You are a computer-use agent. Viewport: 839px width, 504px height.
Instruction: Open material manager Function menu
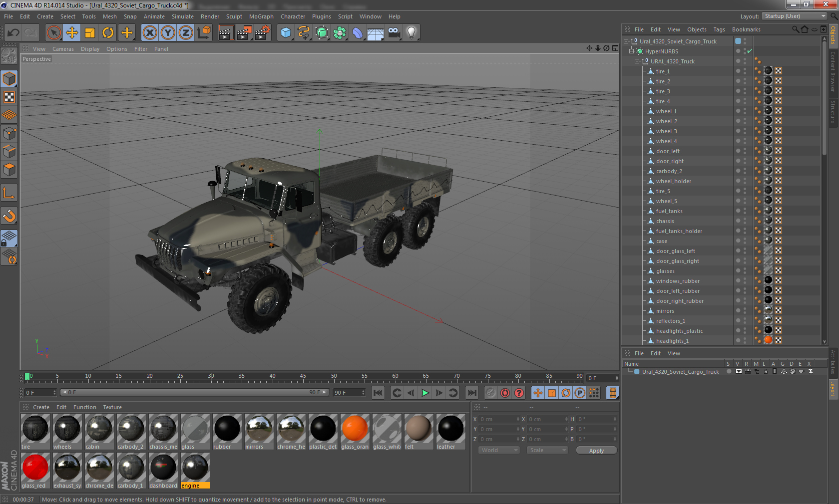[x=85, y=407]
